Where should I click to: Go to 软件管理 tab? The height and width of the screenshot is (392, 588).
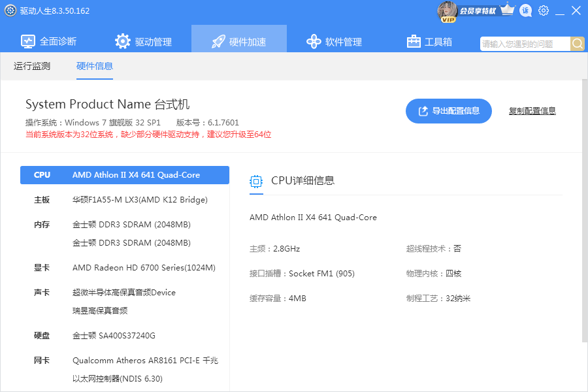334,42
